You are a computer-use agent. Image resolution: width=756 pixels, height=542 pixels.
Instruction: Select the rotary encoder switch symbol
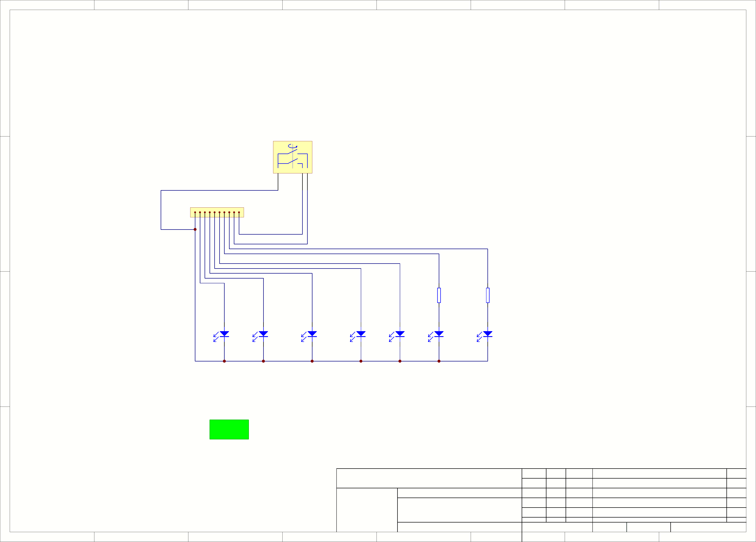(292, 157)
